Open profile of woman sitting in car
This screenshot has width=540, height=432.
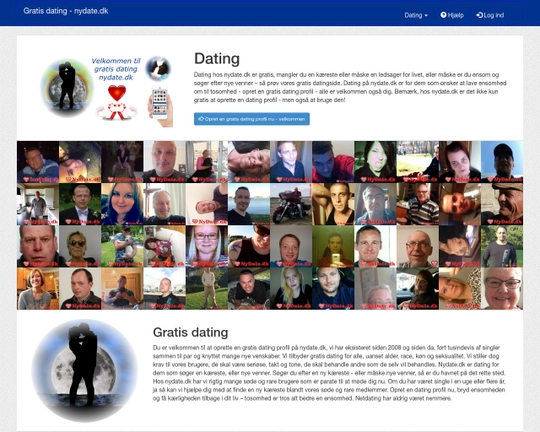(x=417, y=289)
